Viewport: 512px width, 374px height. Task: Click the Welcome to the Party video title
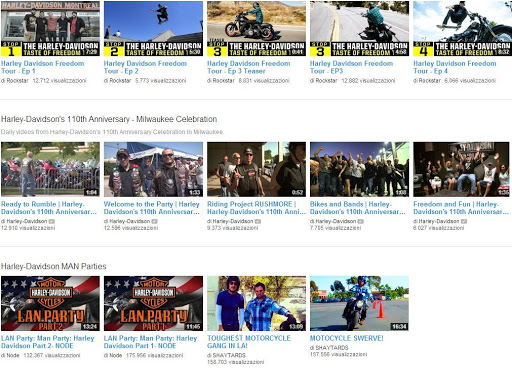pos(152,208)
